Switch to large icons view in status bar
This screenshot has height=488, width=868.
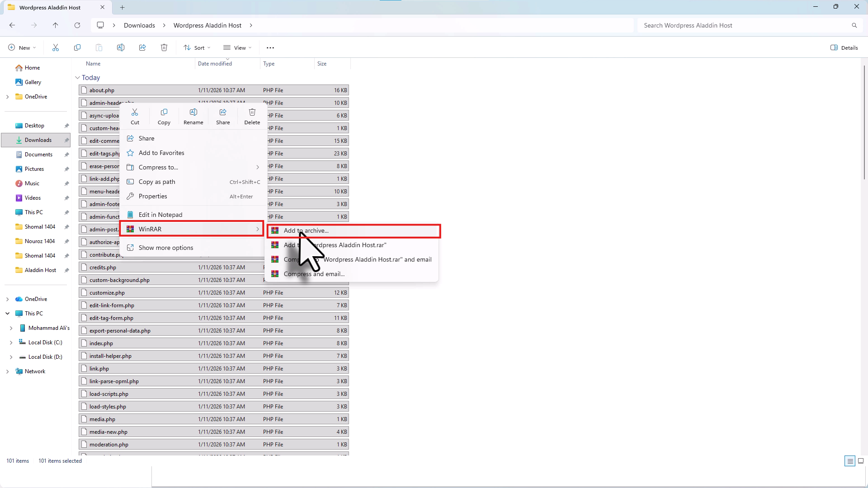861,461
